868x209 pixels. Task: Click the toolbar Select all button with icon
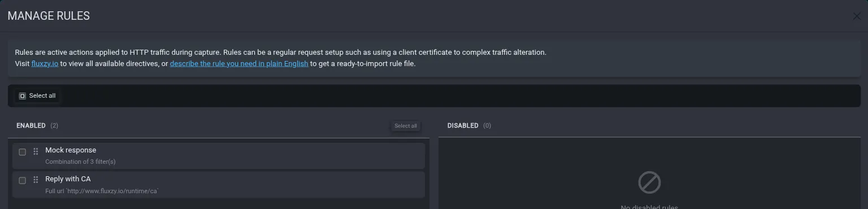37,96
